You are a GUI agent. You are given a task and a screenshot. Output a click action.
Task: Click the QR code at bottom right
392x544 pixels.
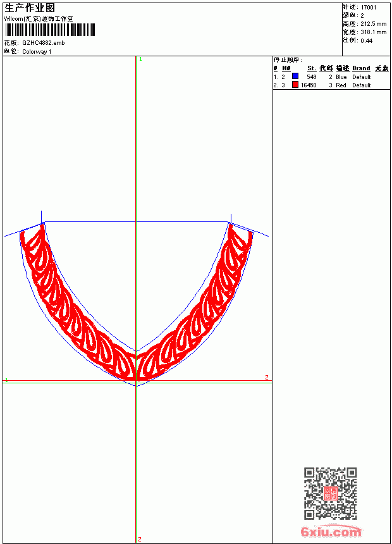click(331, 493)
